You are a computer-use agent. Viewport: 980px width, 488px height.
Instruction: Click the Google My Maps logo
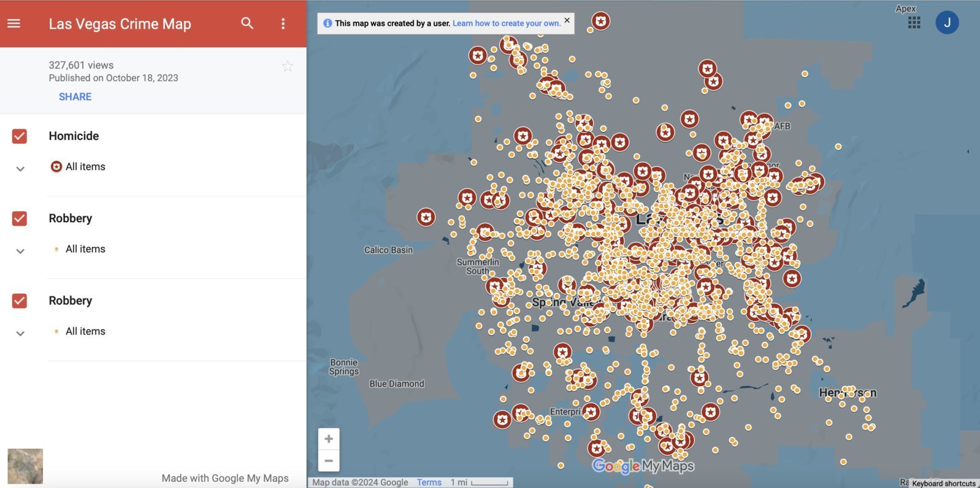[643, 467]
